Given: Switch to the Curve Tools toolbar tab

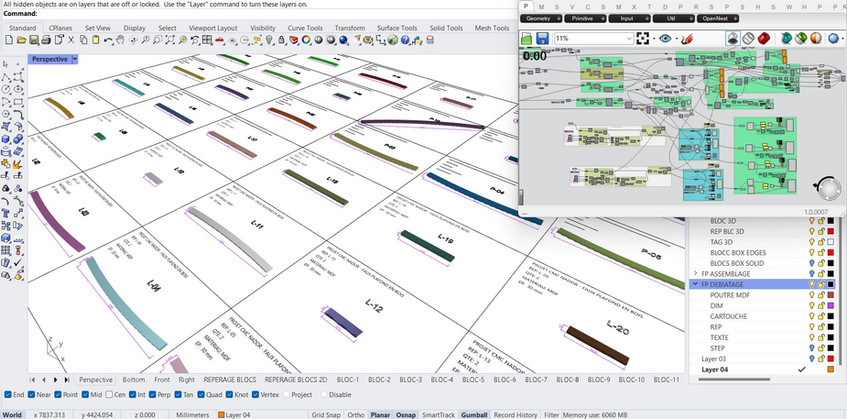Looking at the screenshot, I should (x=305, y=28).
